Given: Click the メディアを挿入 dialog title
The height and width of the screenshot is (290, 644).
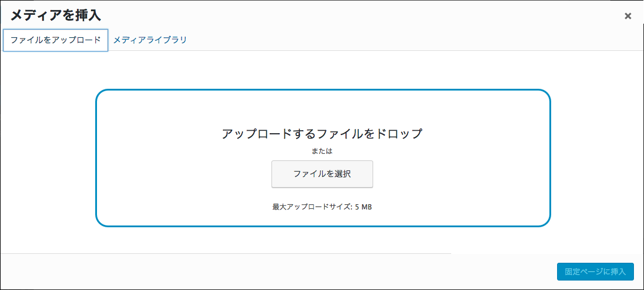Looking at the screenshot, I should tap(56, 15).
